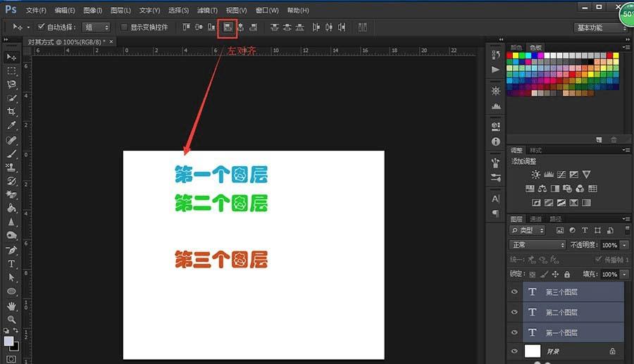
Task: Add a Brightness/Contrast adjustment
Action: pos(536,175)
